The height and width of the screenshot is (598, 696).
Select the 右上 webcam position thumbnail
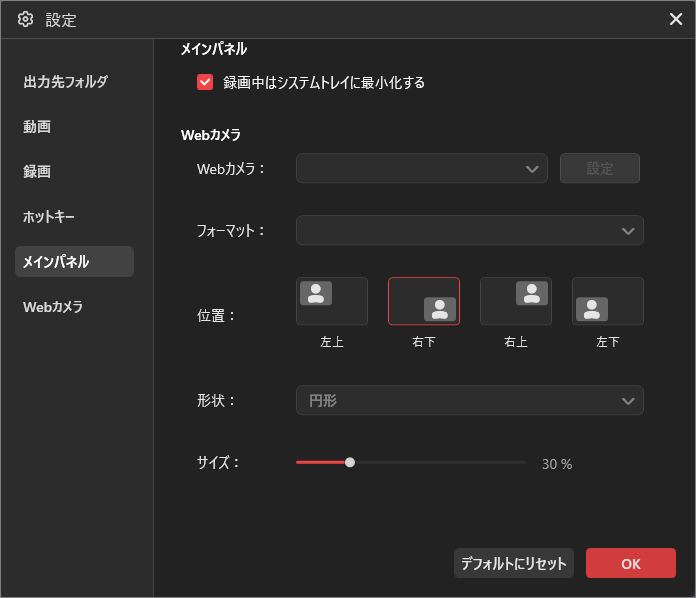[x=516, y=301]
